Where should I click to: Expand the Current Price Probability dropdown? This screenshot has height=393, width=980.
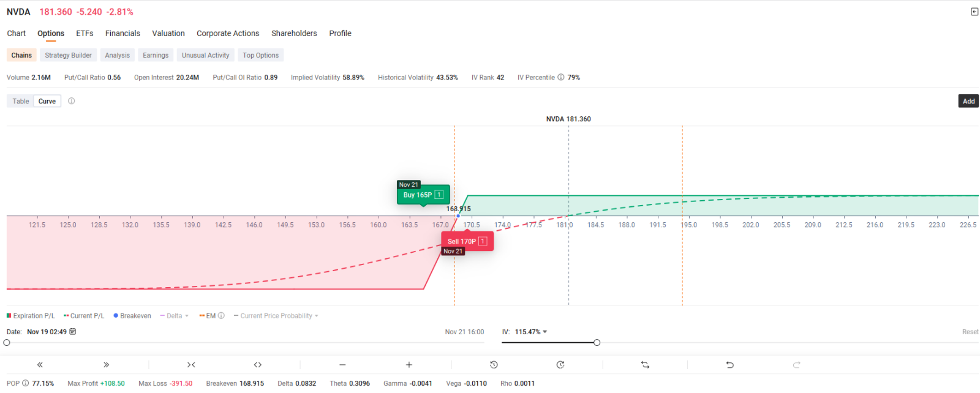276,316
